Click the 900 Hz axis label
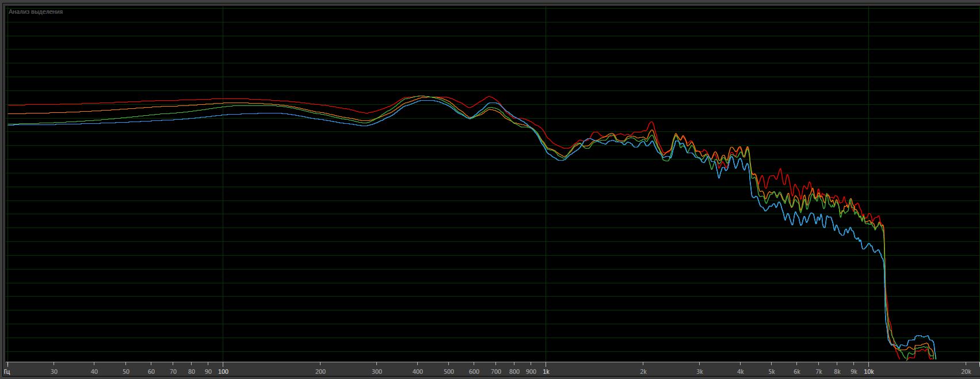The image size is (980, 379). point(531,372)
